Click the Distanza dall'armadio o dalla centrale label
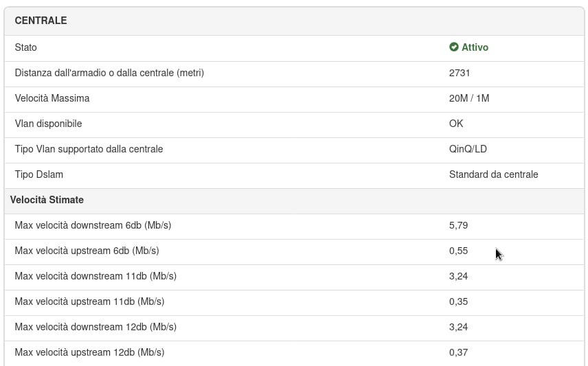Viewport: 588px width, 366px height. coord(109,73)
